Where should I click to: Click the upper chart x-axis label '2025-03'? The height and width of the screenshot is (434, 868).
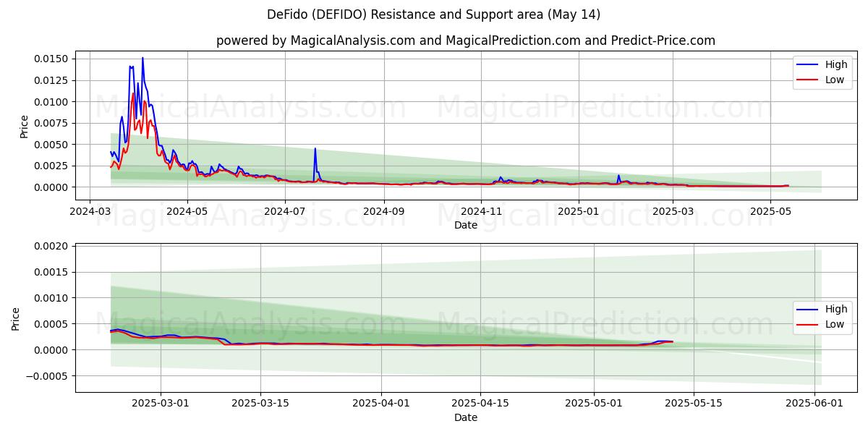tap(673, 211)
